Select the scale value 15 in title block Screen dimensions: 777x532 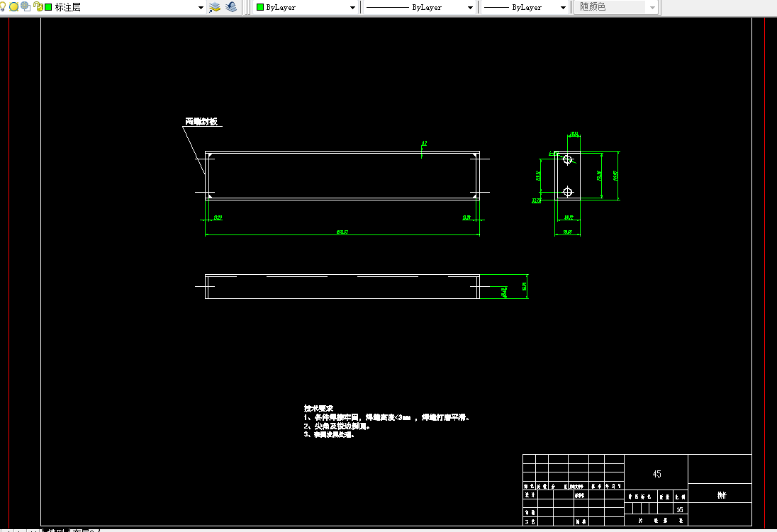679,510
